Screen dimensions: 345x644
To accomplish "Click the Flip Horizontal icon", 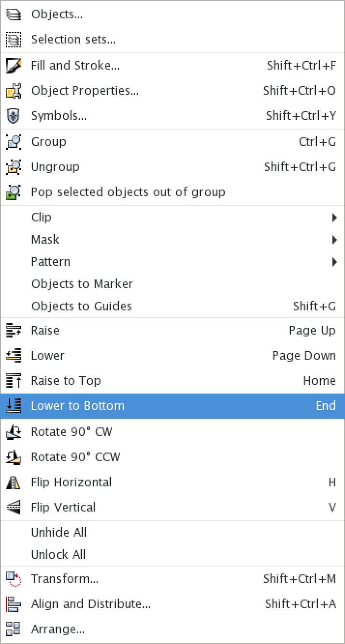I will click(x=13, y=482).
